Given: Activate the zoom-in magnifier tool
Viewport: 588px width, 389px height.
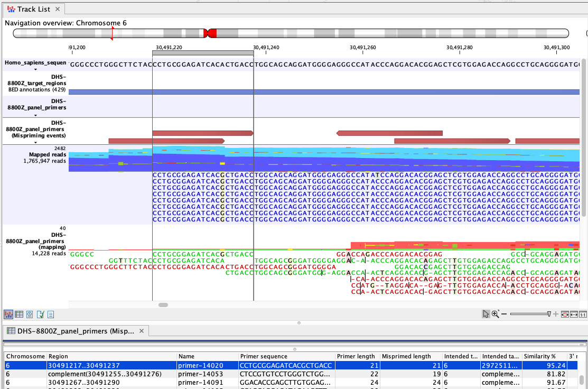Looking at the screenshot, I should point(495,314).
